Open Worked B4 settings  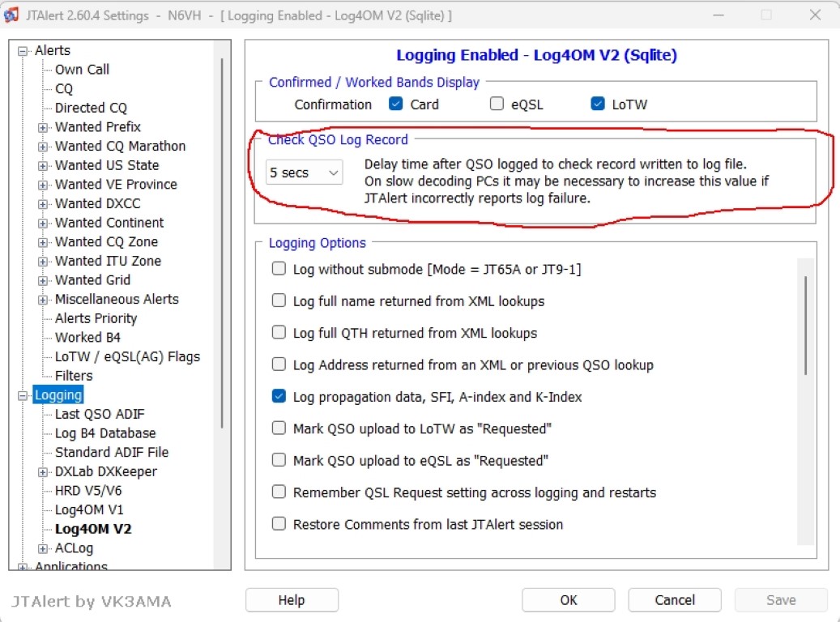[x=87, y=338]
